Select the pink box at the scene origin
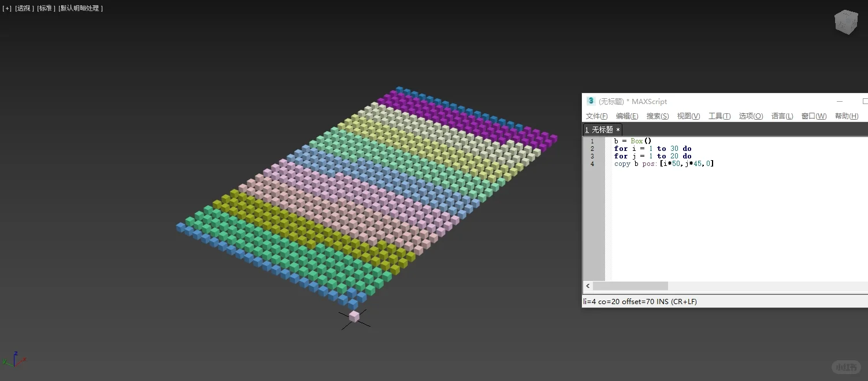The image size is (868, 381). coord(354,317)
